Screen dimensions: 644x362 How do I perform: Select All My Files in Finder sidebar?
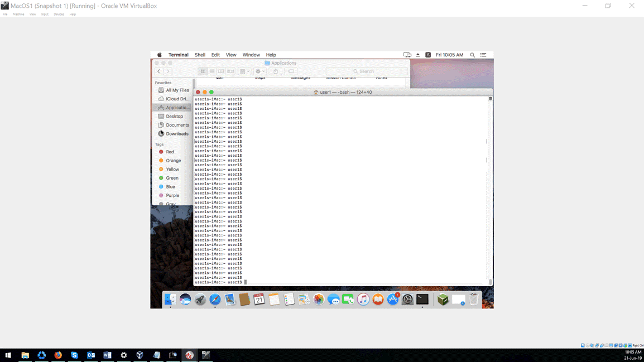(173, 90)
